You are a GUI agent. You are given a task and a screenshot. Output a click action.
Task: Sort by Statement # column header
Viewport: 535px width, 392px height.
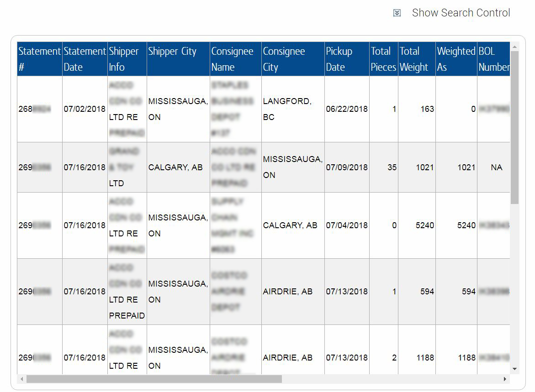pyautogui.click(x=40, y=59)
